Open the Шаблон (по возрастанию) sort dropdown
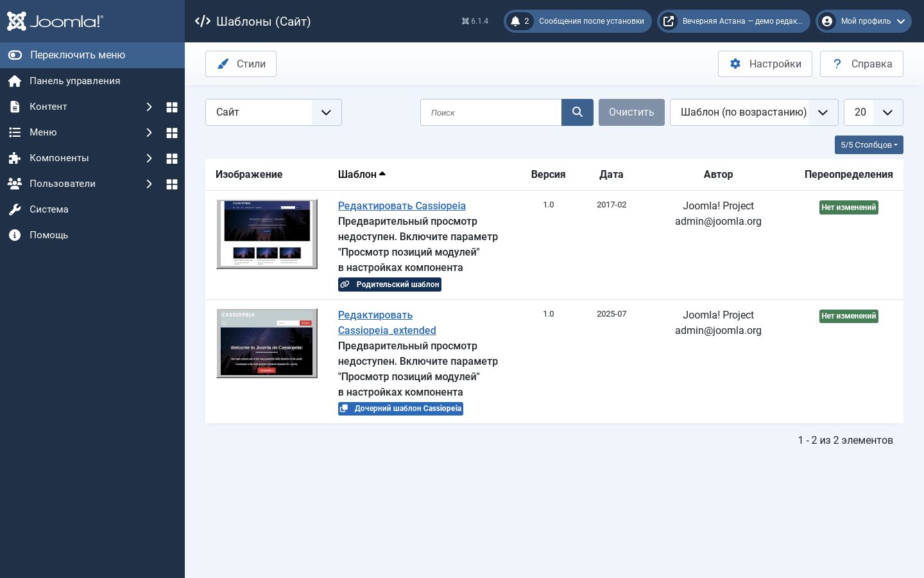Viewport: 924px width, 578px height. click(754, 112)
